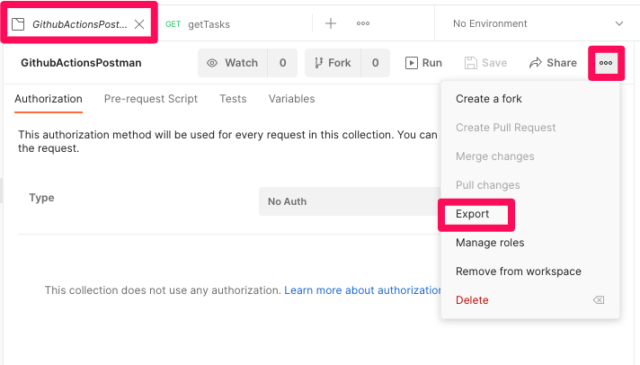
Task: Follow the Learn more about authorization link
Action: click(362, 290)
